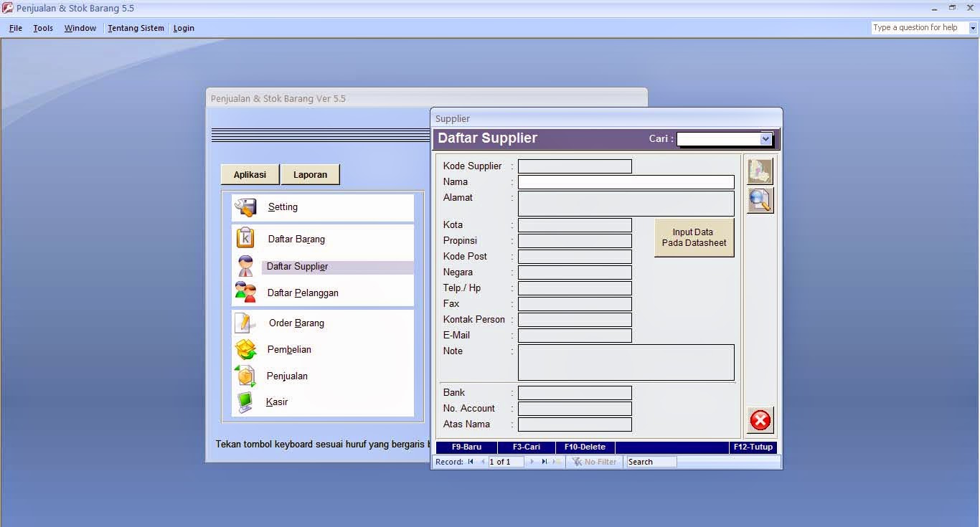The width and height of the screenshot is (980, 527).
Task: Open the Window menu
Action: pyautogui.click(x=80, y=28)
